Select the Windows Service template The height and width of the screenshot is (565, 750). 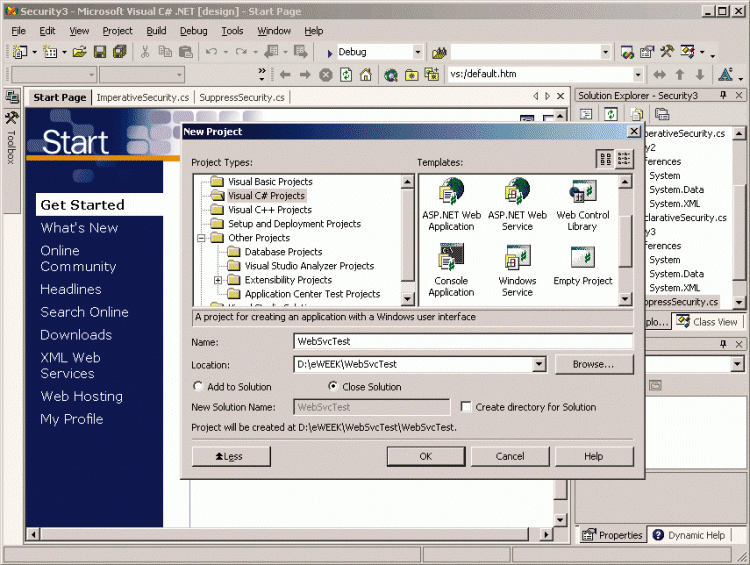517,270
